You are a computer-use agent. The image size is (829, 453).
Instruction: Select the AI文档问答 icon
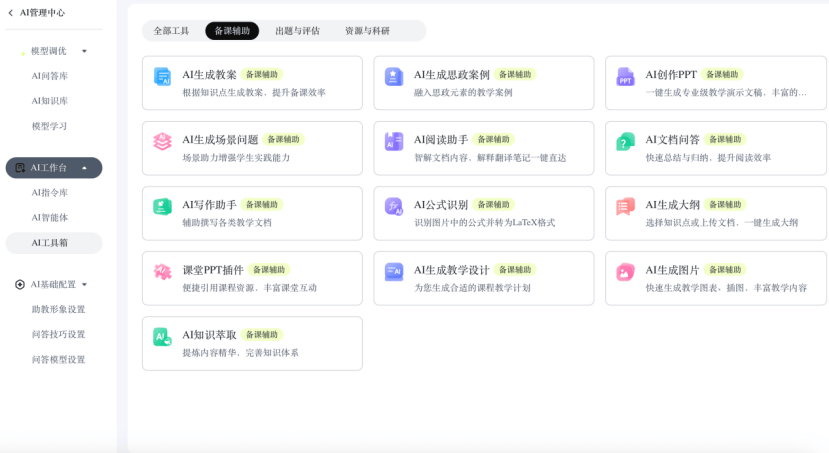coord(625,142)
